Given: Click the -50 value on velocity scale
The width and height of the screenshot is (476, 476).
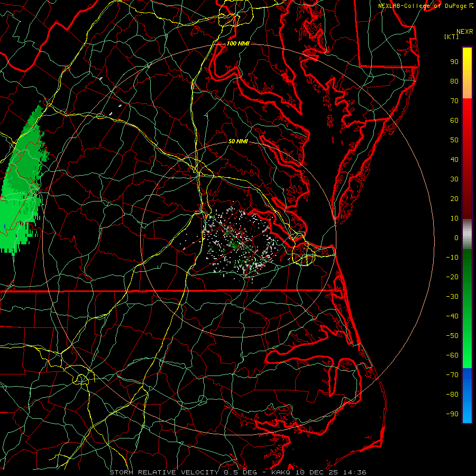Looking at the screenshot, I should click(x=452, y=336).
